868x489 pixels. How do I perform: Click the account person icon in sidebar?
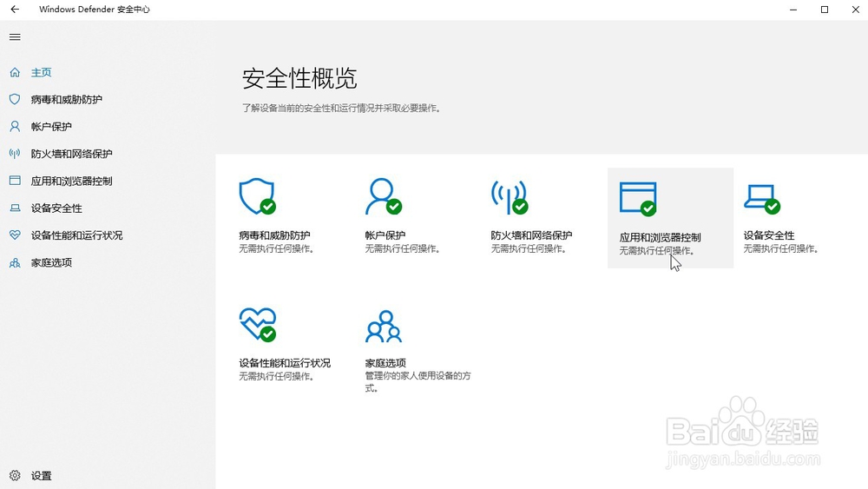15,126
